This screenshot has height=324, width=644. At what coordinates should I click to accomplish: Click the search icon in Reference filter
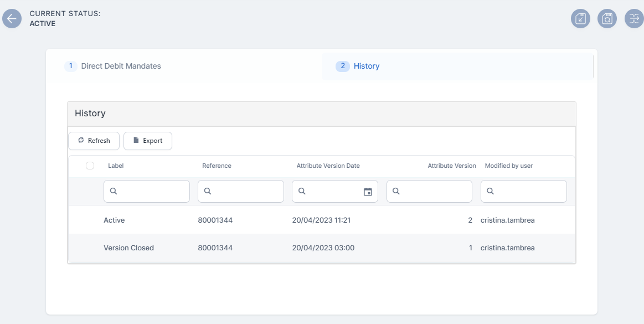coord(208,191)
